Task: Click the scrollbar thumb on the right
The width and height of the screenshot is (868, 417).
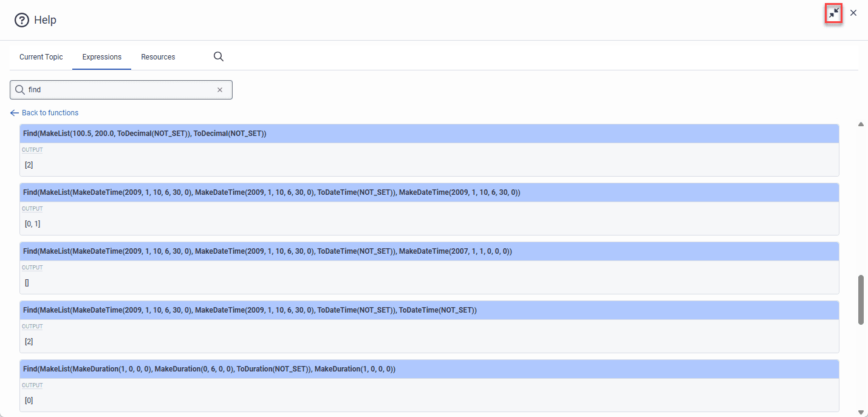Action: (861, 297)
